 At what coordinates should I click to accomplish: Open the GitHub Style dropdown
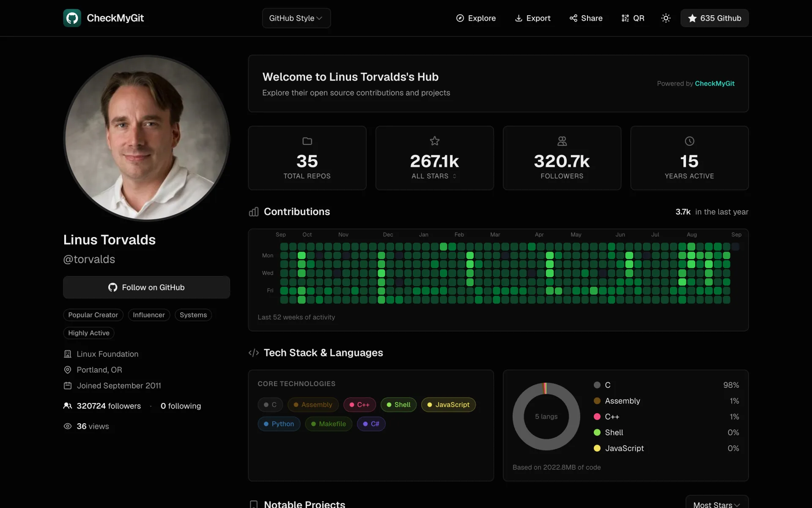point(296,18)
